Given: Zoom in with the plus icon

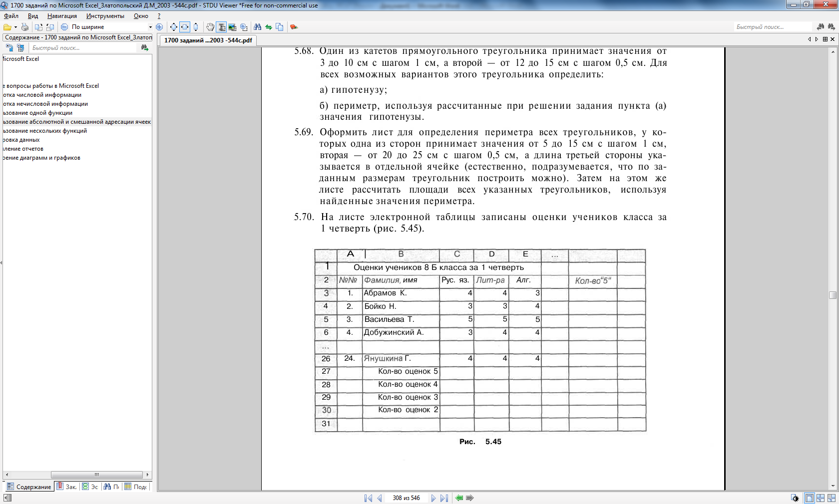Looking at the screenshot, I should (x=159, y=27).
